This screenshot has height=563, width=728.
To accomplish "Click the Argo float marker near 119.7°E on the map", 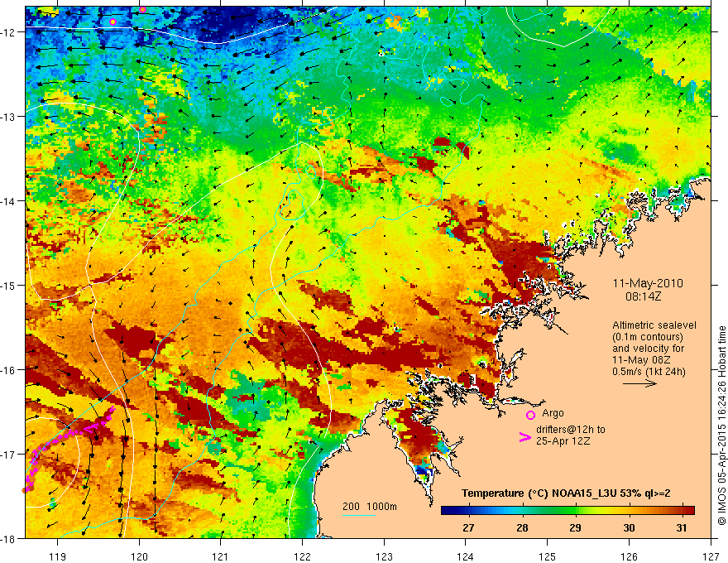I will click(113, 22).
